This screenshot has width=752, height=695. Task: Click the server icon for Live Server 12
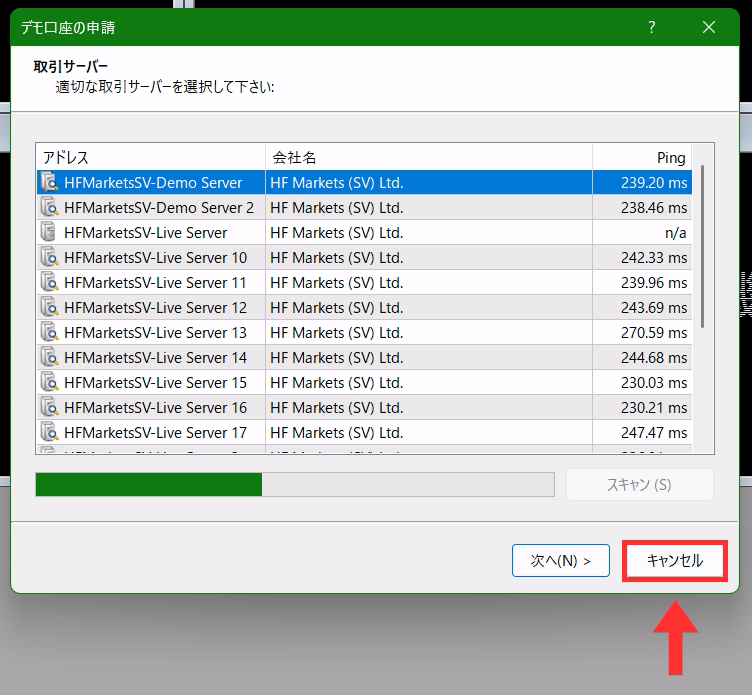coord(49,307)
